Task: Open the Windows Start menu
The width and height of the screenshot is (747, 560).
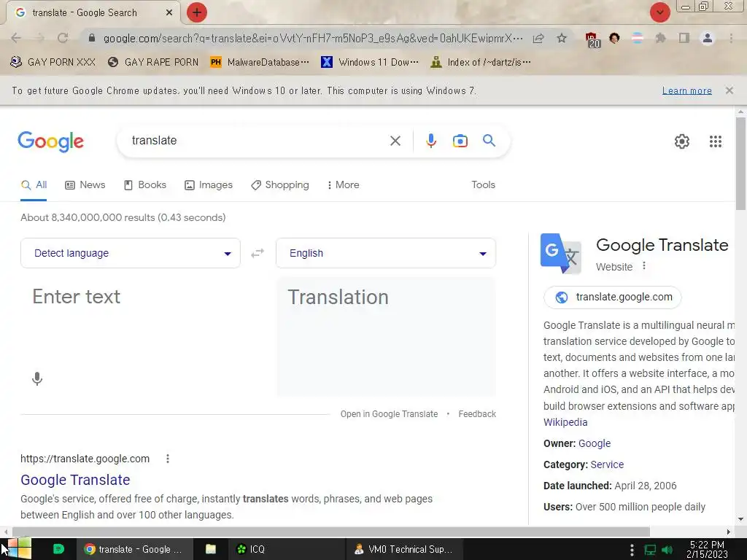Action: (19, 548)
